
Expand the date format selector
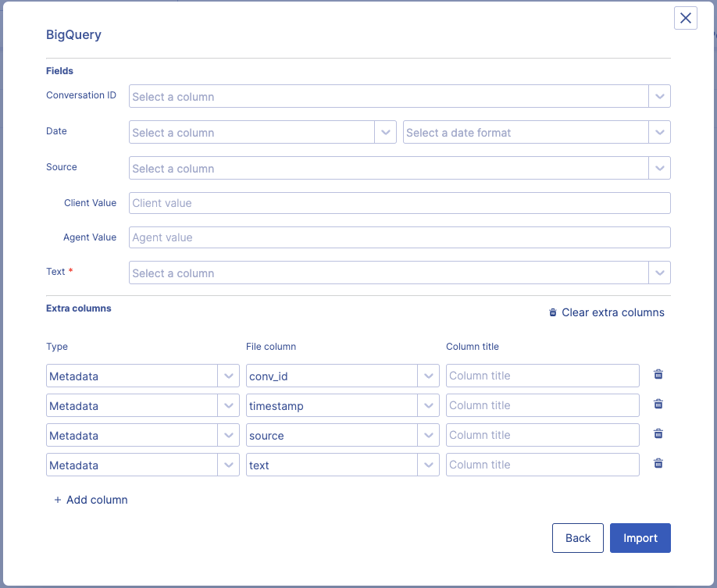[537, 133]
